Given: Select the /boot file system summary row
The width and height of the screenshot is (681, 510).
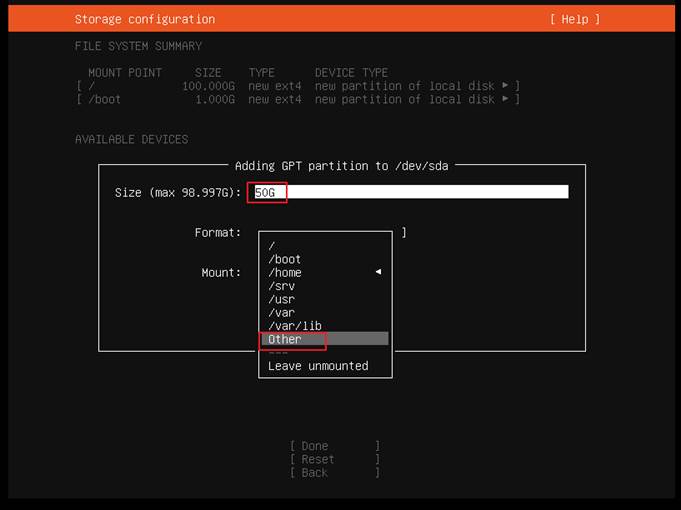Looking at the screenshot, I should (x=298, y=99).
